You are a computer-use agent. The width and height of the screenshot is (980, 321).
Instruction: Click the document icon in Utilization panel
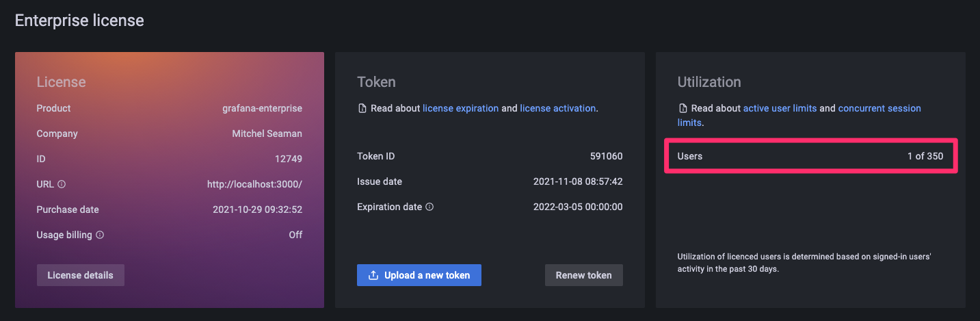(x=683, y=109)
